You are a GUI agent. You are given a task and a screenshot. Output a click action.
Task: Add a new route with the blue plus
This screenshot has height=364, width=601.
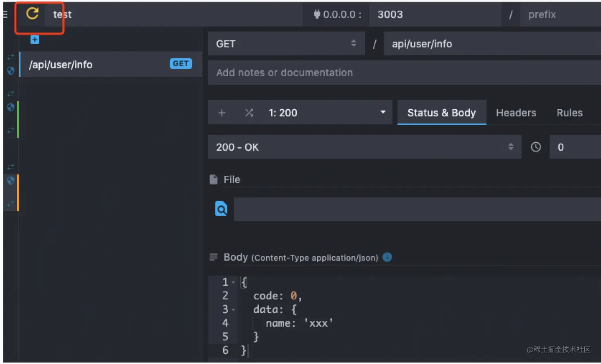tap(35, 39)
